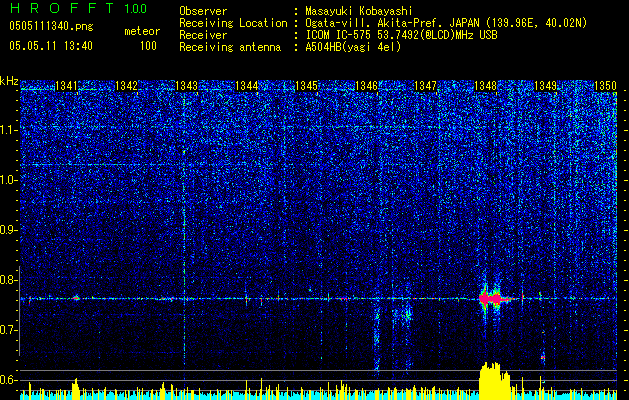Click the value 100 under meteor

148,46
